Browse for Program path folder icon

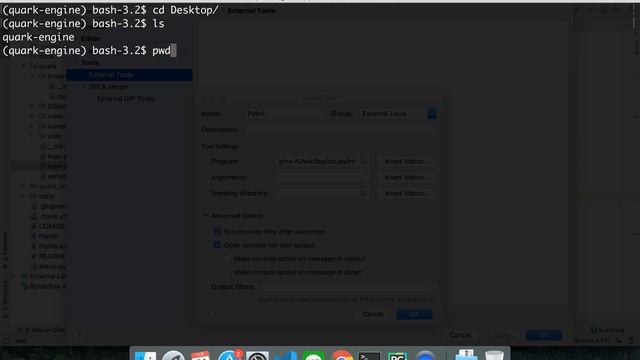pyautogui.click(x=363, y=162)
